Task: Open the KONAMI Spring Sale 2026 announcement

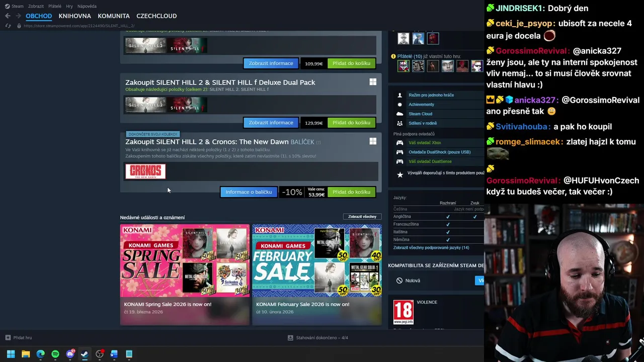Action: click(x=185, y=275)
